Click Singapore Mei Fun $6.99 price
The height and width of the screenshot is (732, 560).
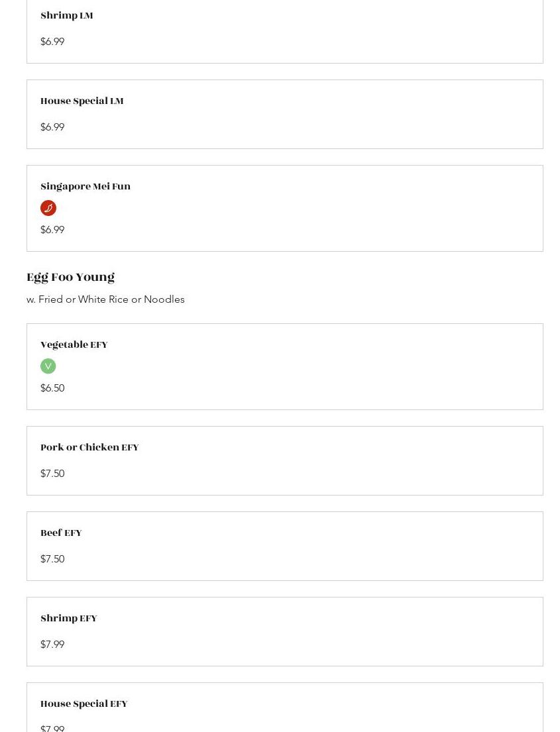tap(52, 230)
